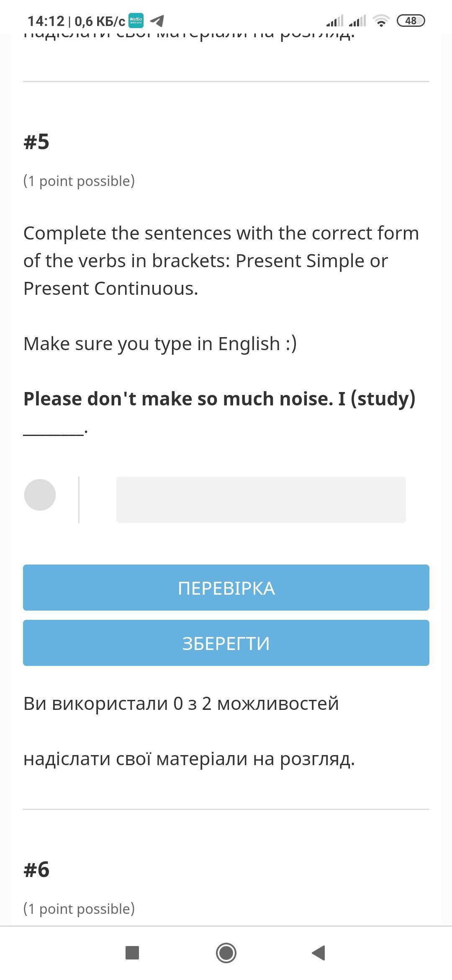Tap the Wi-Fi status icon
452x980 pixels.
coord(381,20)
